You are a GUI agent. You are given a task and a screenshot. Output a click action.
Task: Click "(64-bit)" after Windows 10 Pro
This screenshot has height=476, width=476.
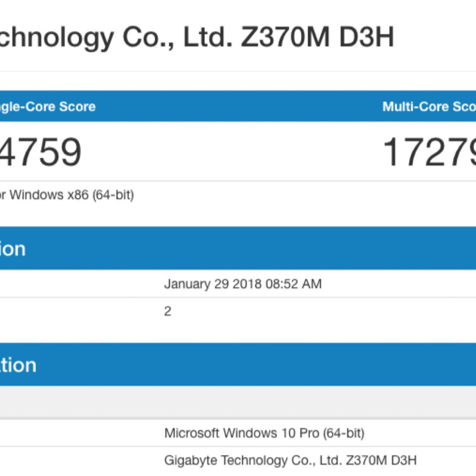tap(344, 433)
